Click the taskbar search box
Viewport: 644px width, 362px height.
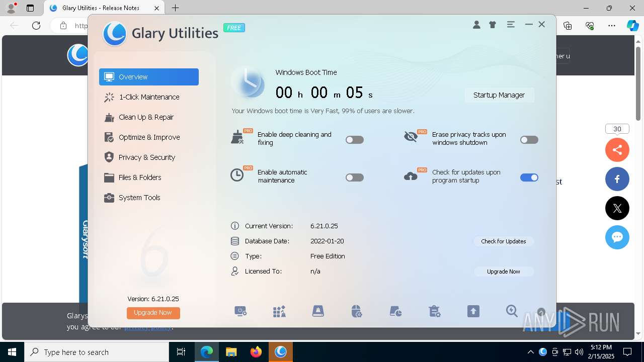click(97, 352)
